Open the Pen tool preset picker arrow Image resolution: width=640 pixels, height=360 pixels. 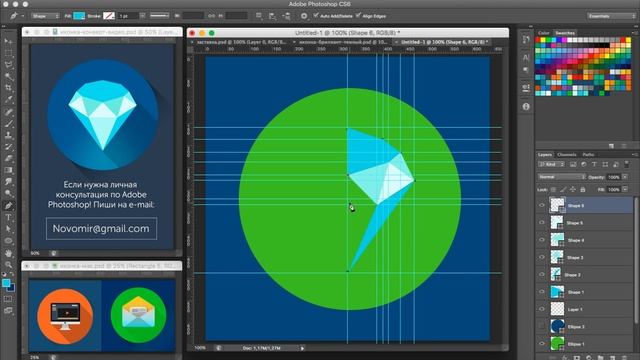pyautogui.click(x=22, y=16)
